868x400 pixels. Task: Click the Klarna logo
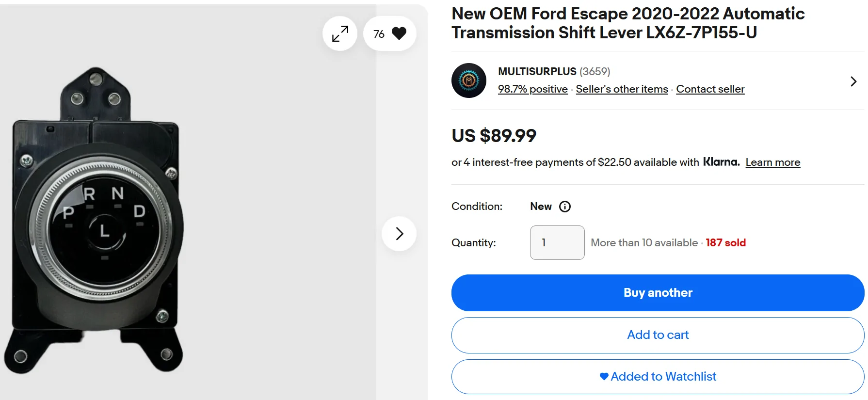721,162
